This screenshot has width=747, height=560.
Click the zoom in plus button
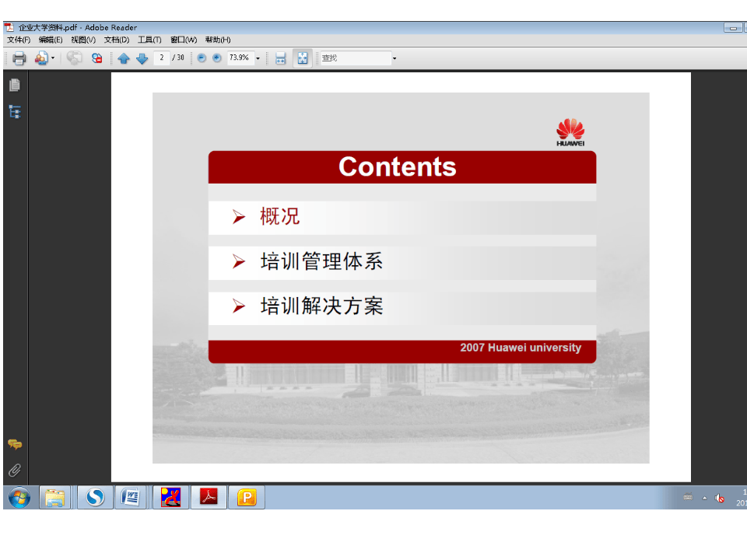(x=217, y=58)
